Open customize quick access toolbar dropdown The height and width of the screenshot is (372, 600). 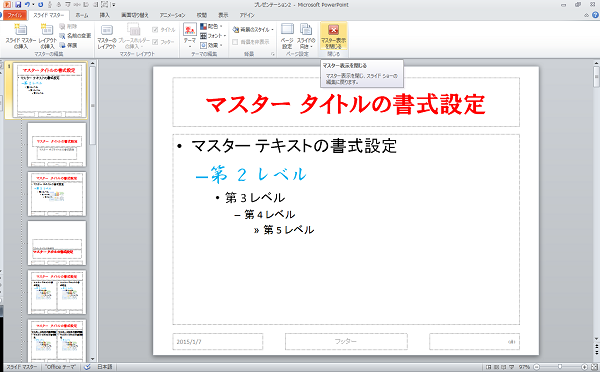[114, 5]
